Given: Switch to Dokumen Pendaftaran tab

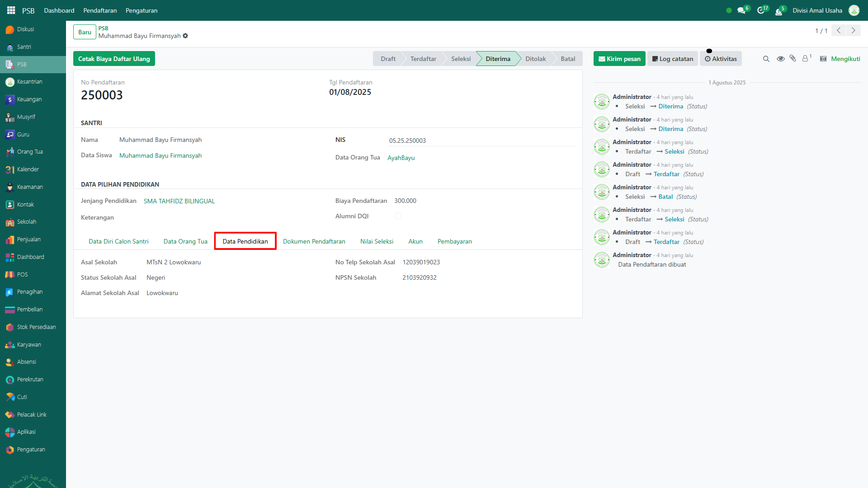Looking at the screenshot, I should tap(314, 241).
